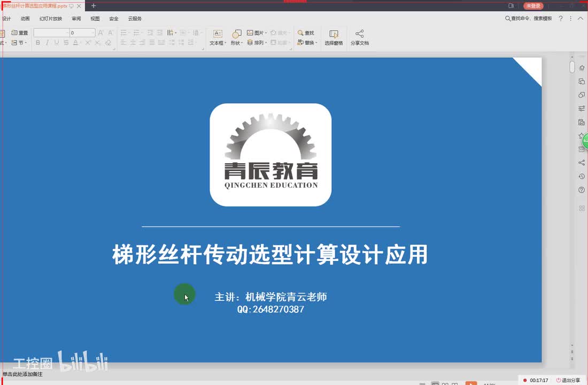Center align text

(133, 43)
